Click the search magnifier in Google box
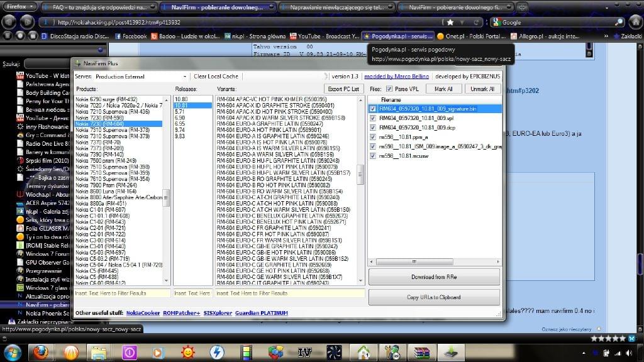The width and height of the screenshot is (644, 362). pos(619,22)
